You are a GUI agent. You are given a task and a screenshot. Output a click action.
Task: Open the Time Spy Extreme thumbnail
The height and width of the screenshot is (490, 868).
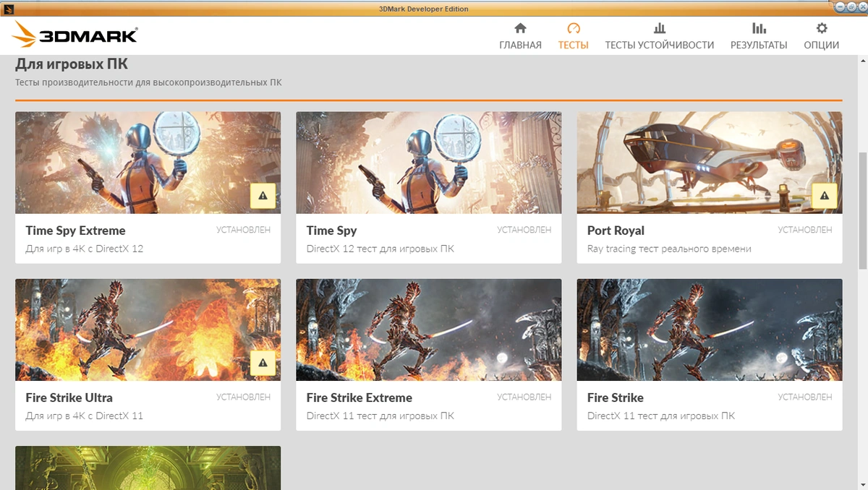click(148, 163)
